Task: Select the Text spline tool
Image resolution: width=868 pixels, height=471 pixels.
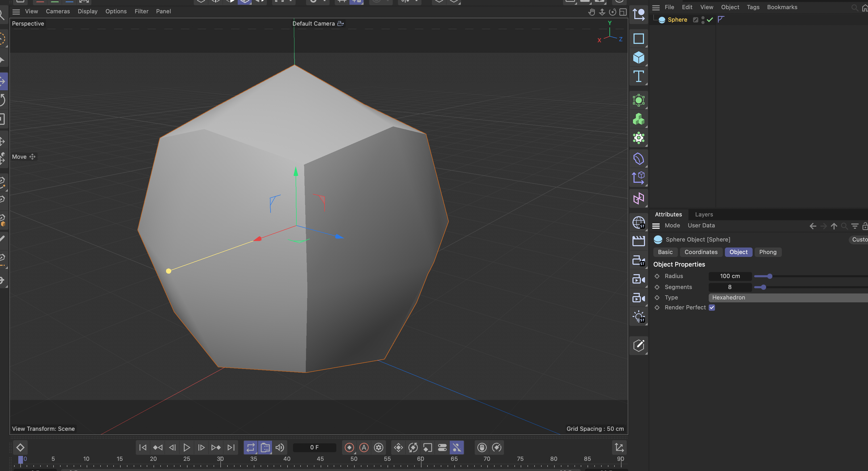Action: 638,77
